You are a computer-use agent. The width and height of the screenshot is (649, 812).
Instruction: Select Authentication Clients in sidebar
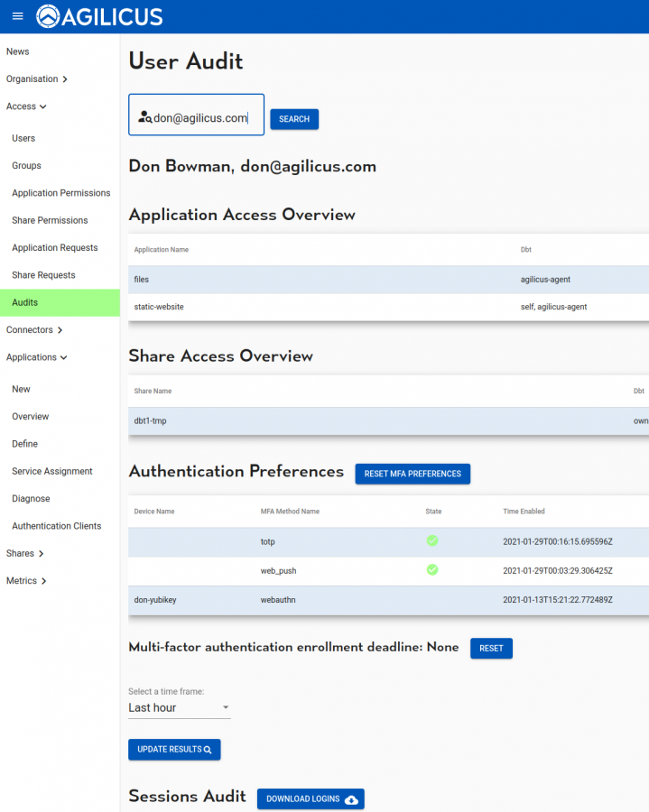pyautogui.click(x=56, y=525)
